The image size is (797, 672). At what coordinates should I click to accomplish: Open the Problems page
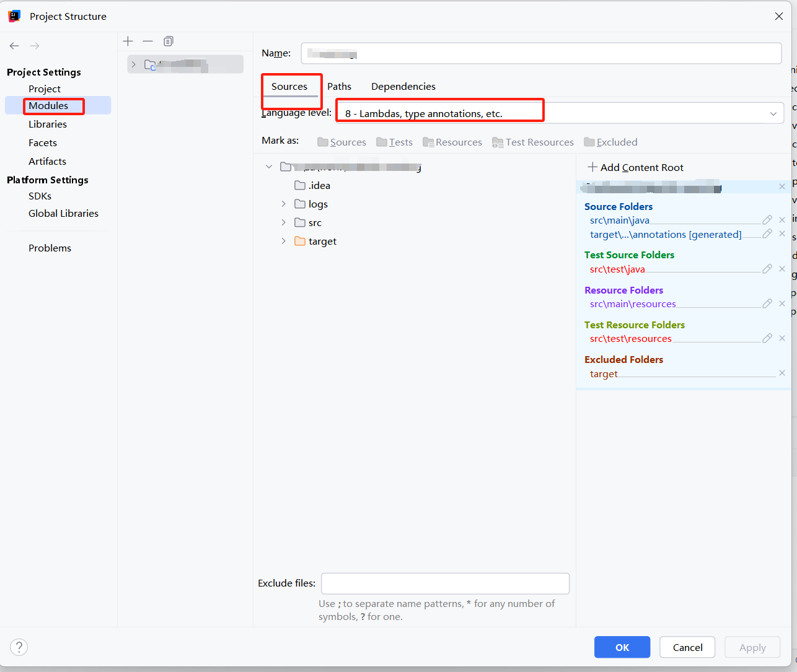[50, 248]
